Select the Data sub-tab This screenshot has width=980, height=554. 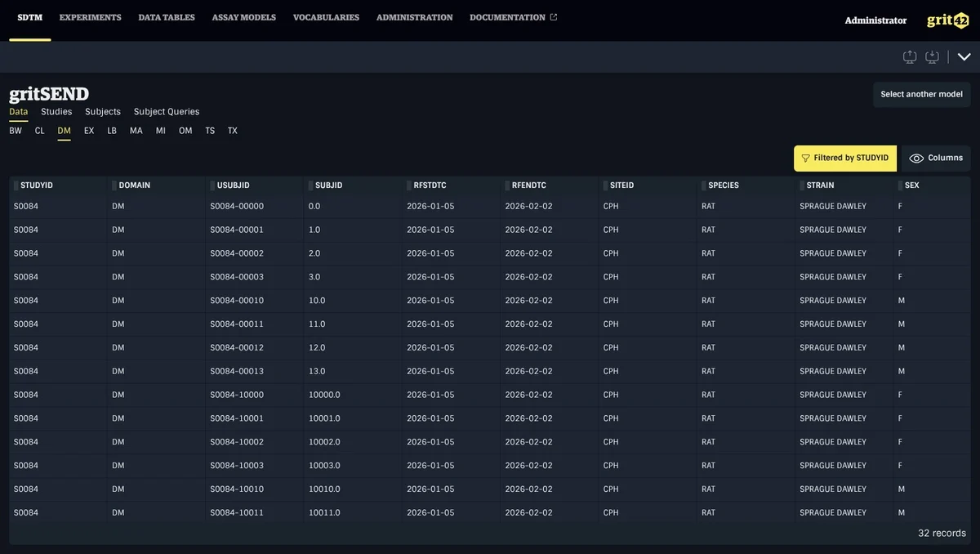(19, 112)
